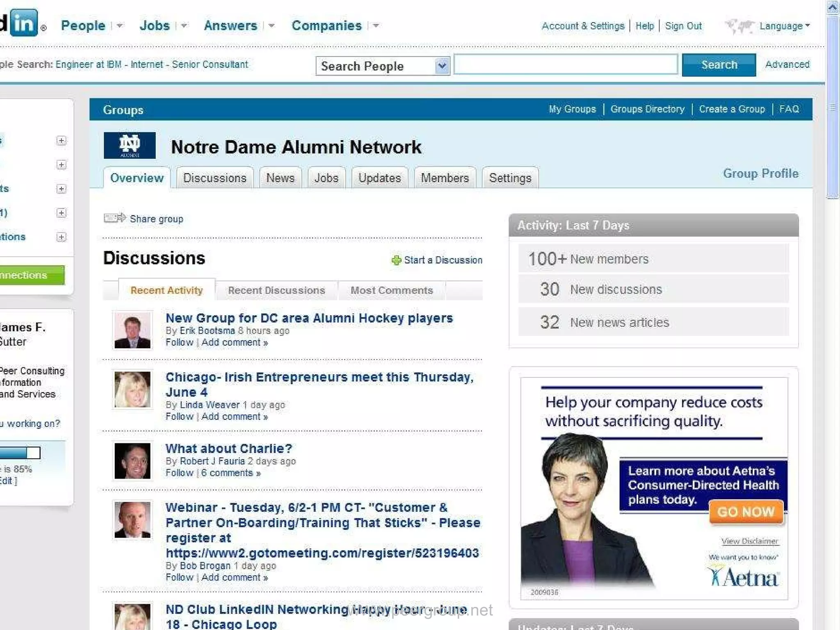Click the Sign Out link
This screenshot has height=630, width=840.
683,26
